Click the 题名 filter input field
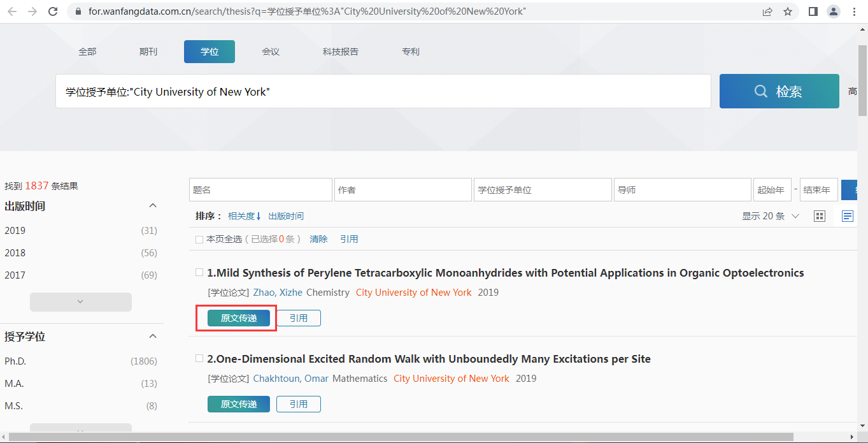 point(260,190)
